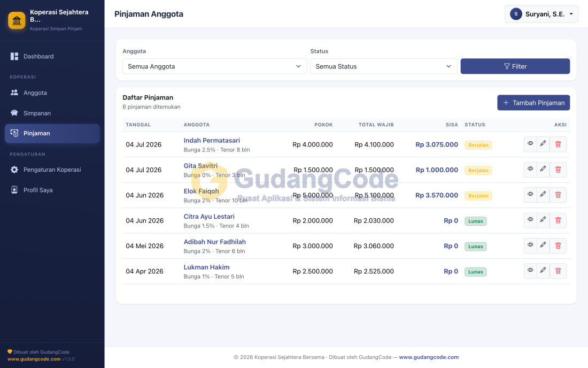The width and height of the screenshot is (588, 368).
Task: Click the TANGGAL column header
Action: click(x=138, y=125)
